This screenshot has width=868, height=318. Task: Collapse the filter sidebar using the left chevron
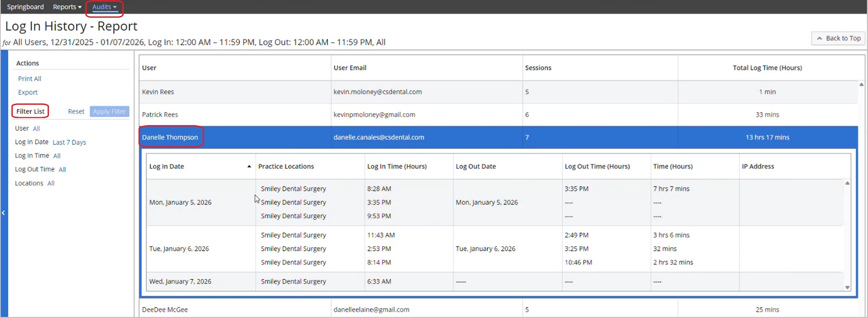pos(3,213)
